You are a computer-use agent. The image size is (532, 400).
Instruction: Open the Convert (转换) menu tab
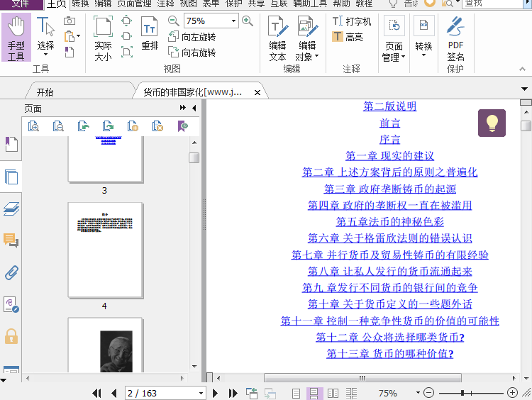80,4
